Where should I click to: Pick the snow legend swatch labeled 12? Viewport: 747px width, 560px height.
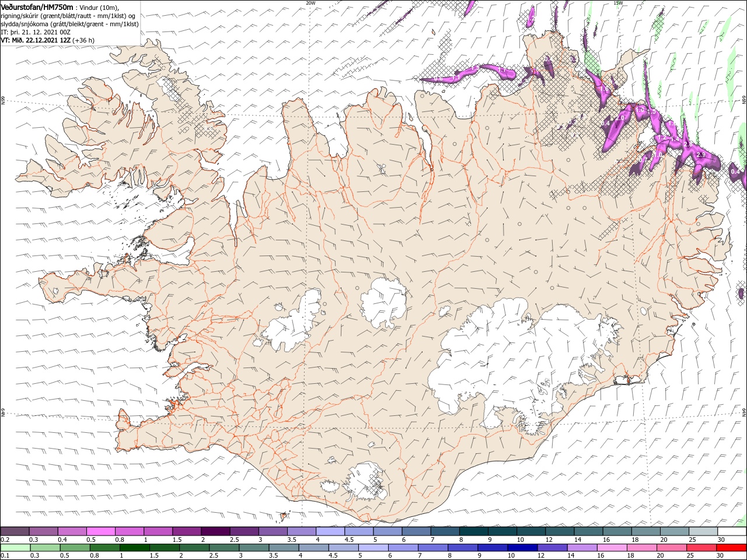559,531
